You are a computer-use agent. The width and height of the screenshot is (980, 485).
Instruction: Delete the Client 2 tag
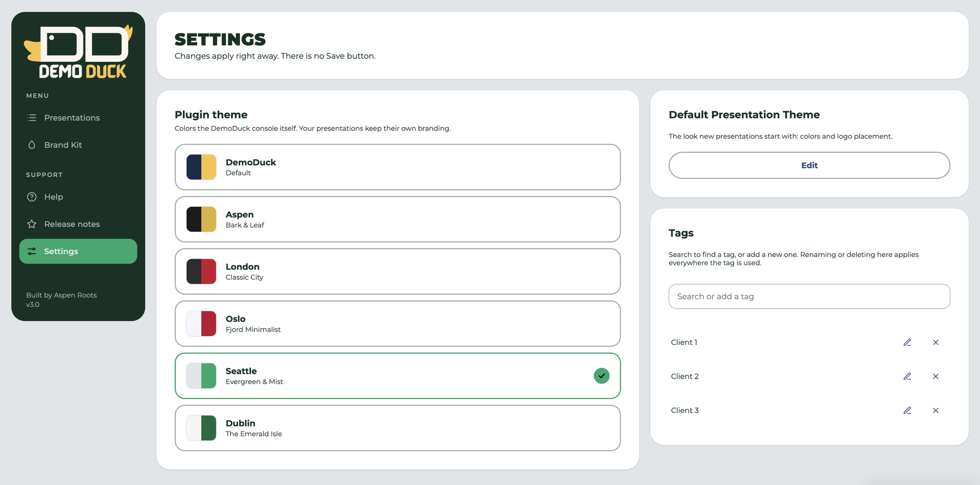936,376
